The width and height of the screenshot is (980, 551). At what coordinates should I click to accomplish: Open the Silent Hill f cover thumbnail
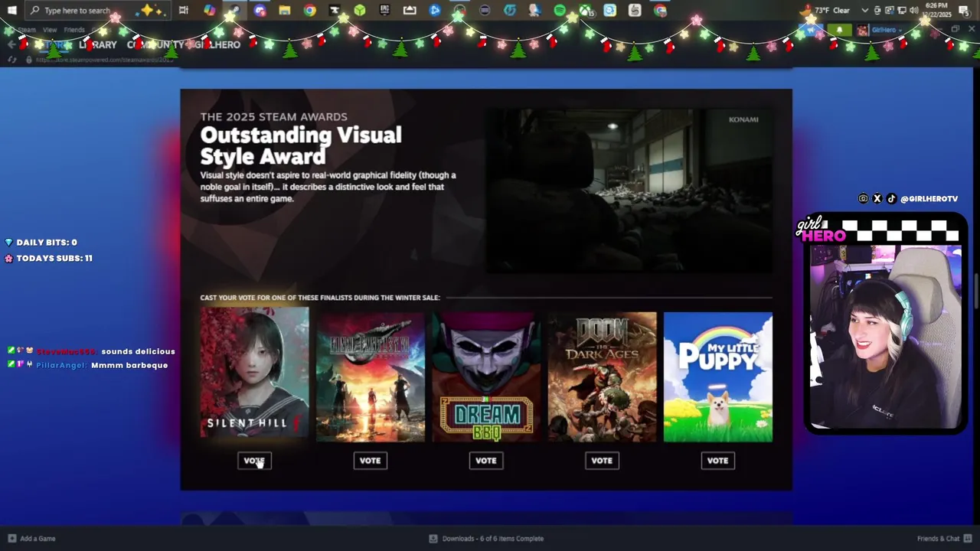point(254,373)
